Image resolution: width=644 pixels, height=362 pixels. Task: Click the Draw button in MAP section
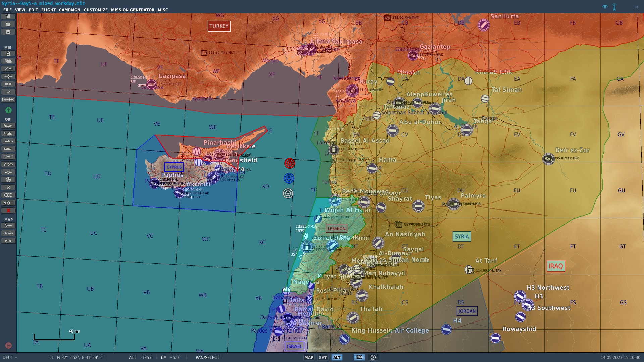point(8,233)
